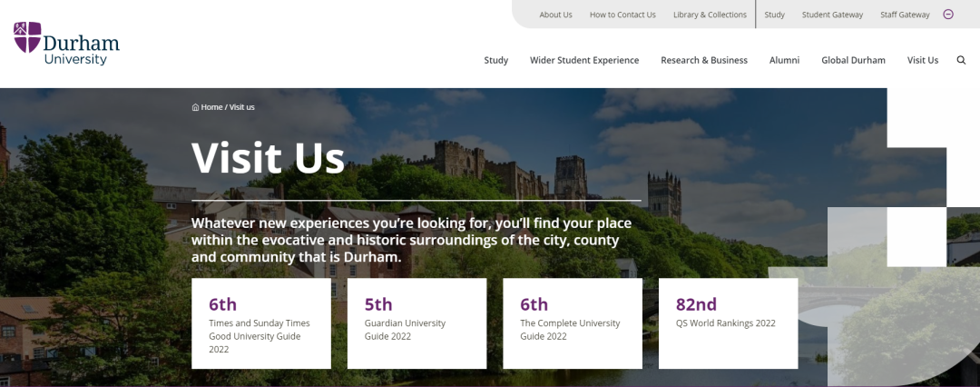The width and height of the screenshot is (980, 387).
Task: Open How to Contact Us
Action: [622, 15]
